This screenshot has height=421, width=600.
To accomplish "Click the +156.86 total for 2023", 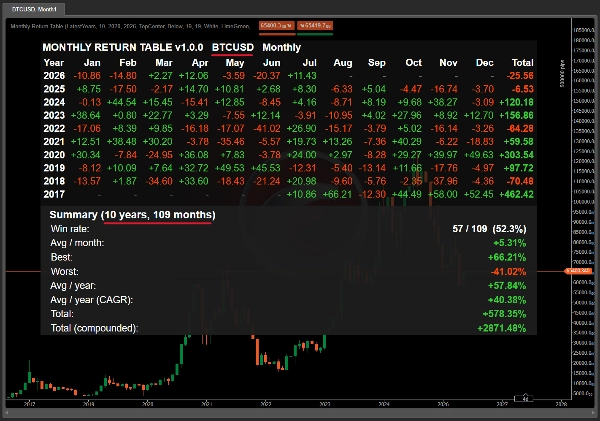I will [x=517, y=116].
